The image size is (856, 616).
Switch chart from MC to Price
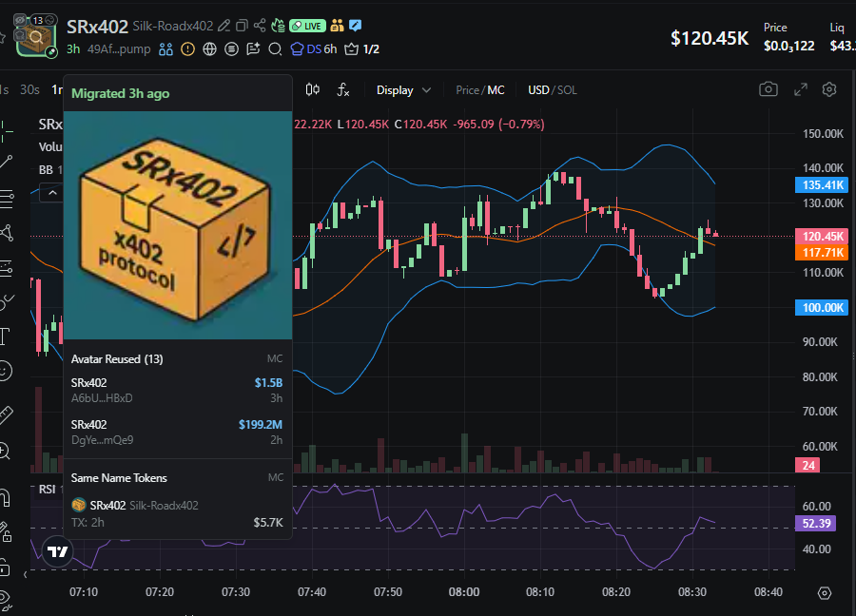(467, 89)
